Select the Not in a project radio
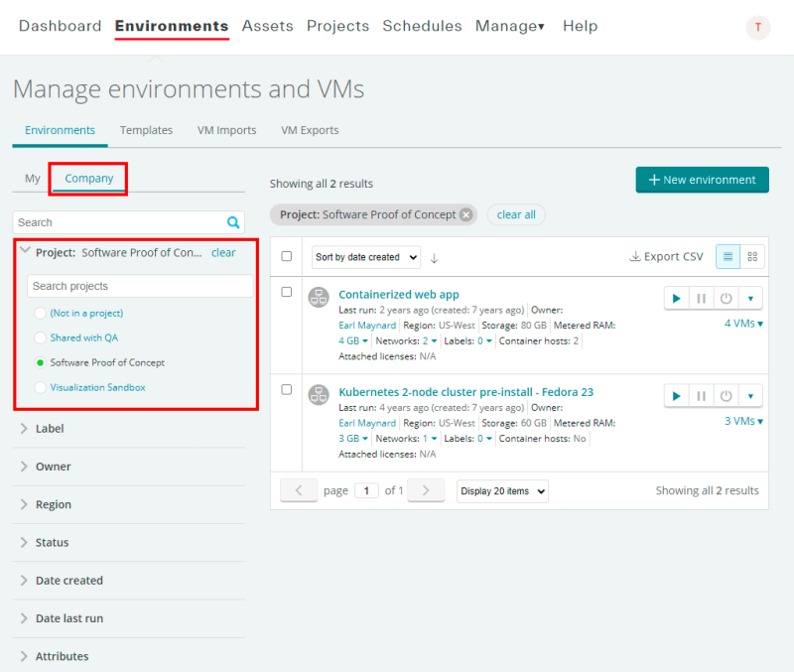This screenshot has width=794, height=672. [40, 313]
